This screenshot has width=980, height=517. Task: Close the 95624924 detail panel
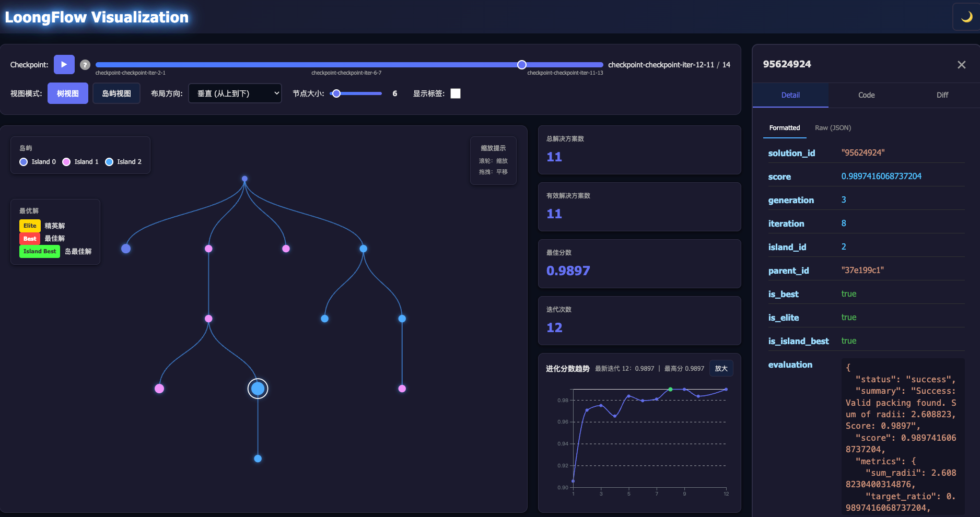(961, 64)
